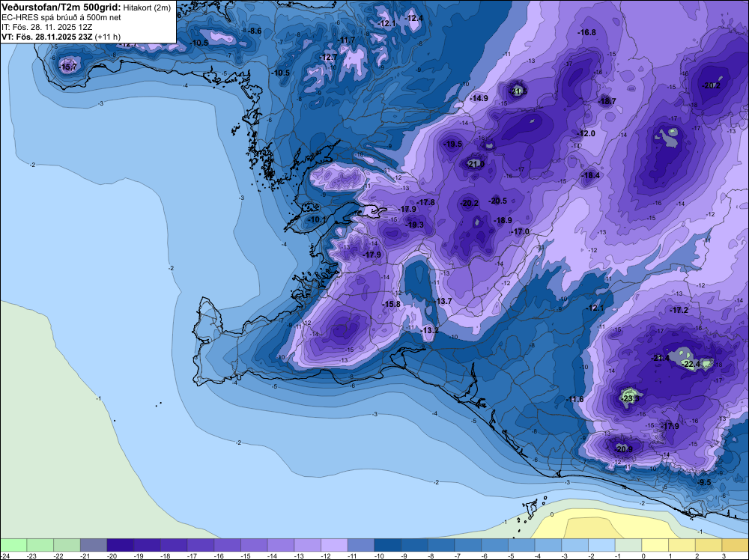Click the light yellow legend swatch labeled 0
This screenshot has height=560, width=749.
pyautogui.click(x=655, y=545)
